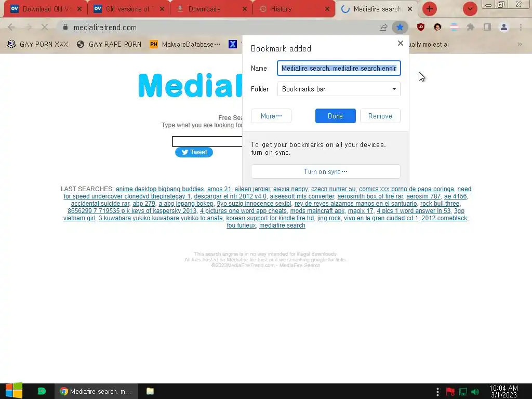Viewport: 532px width, 399px height.
Task: Open the mediafire search link
Action: coord(282,225)
